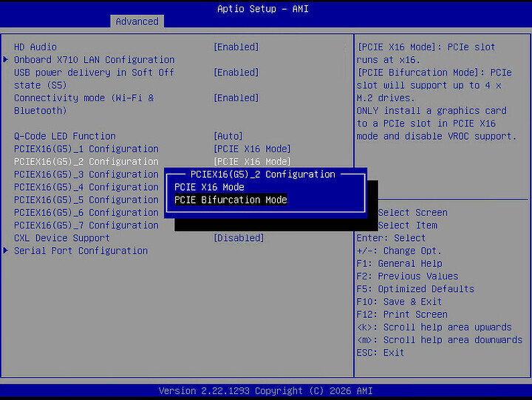Change Q-Code LED Function Auto value
This screenshot has width=532, height=400.
click(x=228, y=136)
